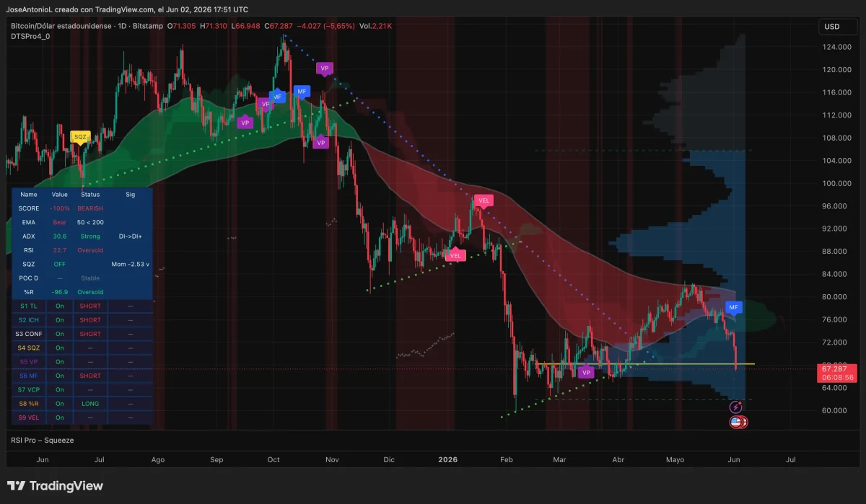Click the S1 TL row name
This screenshot has height=504, width=866.
click(x=29, y=306)
